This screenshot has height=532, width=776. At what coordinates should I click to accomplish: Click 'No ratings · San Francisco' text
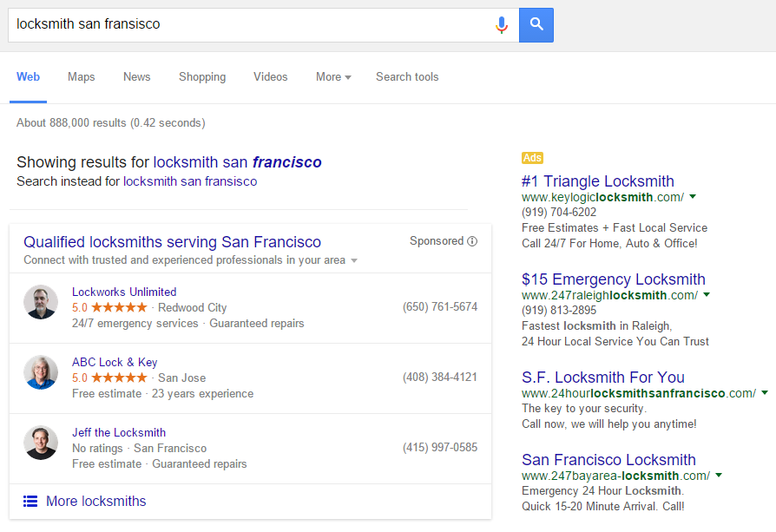click(140, 449)
